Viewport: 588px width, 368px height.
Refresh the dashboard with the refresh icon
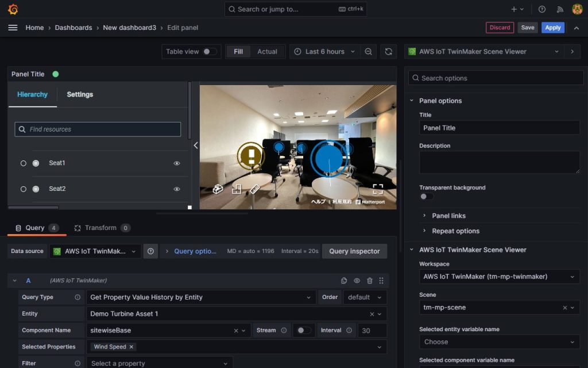click(x=389, y=51)
